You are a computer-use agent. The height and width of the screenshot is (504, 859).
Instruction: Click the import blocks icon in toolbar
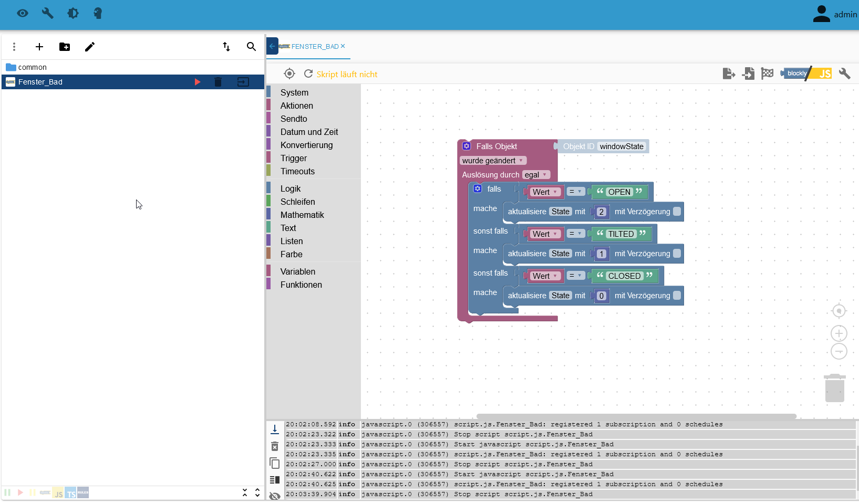tap(748, 73)
